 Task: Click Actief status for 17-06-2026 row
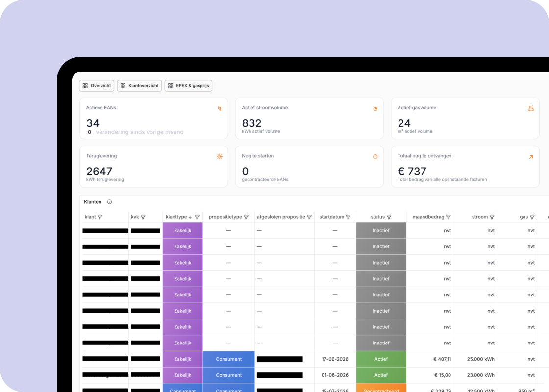click(381, 359)
